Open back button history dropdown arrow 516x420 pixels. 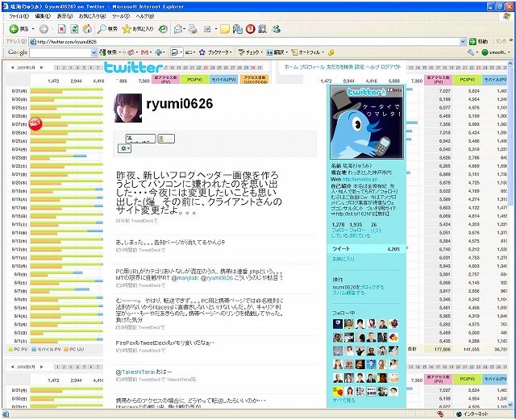33,29
